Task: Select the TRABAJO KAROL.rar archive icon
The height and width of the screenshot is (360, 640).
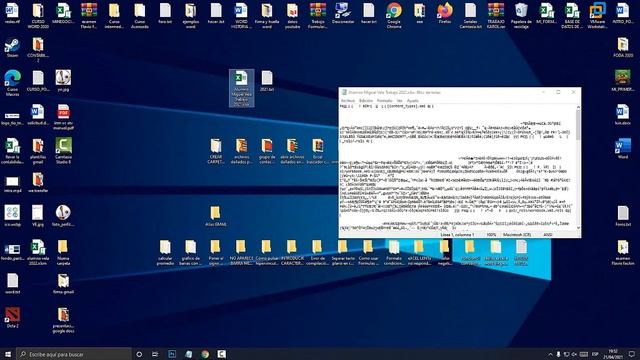Action: (496, 16)
